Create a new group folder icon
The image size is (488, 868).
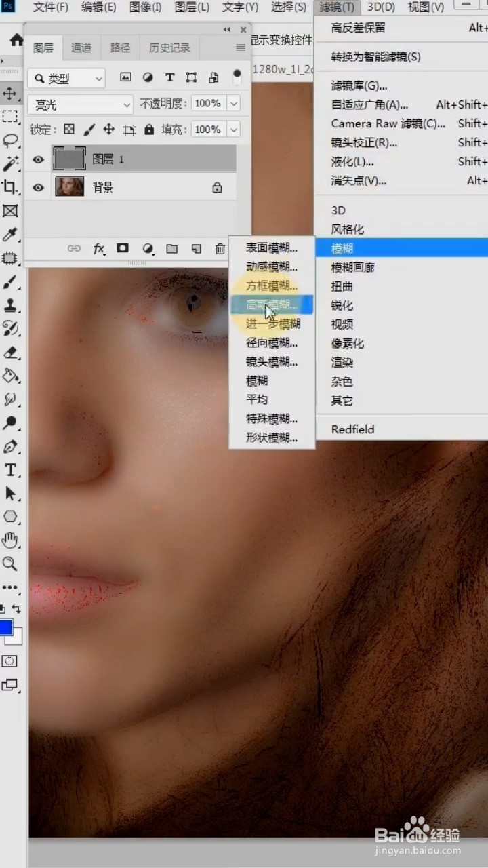tap(171, 249)
